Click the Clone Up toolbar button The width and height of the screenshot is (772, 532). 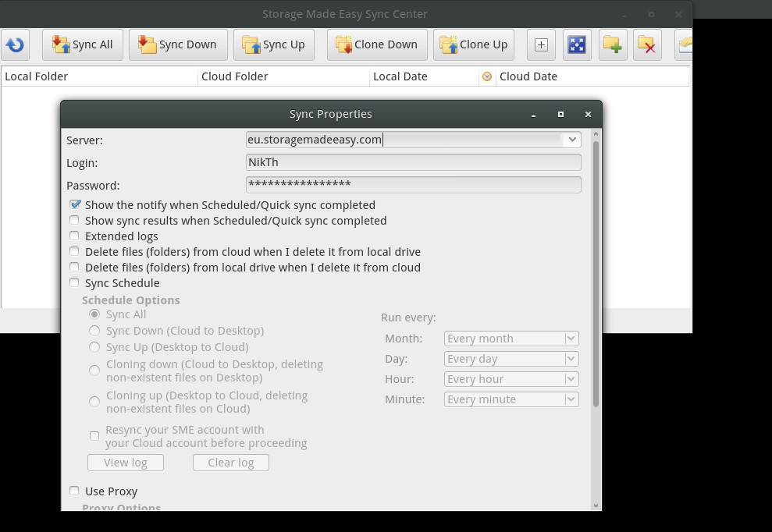pos(474,44)
